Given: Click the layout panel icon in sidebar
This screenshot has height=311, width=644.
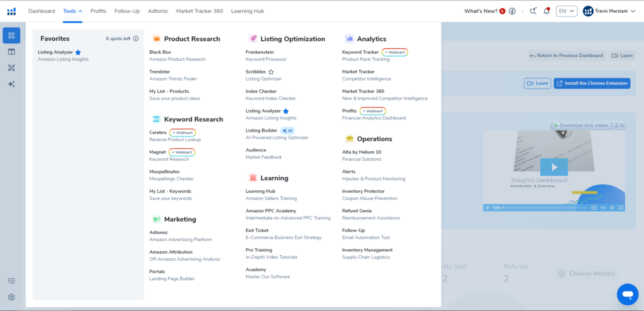Looking at the screenshot, I should 11,52.
